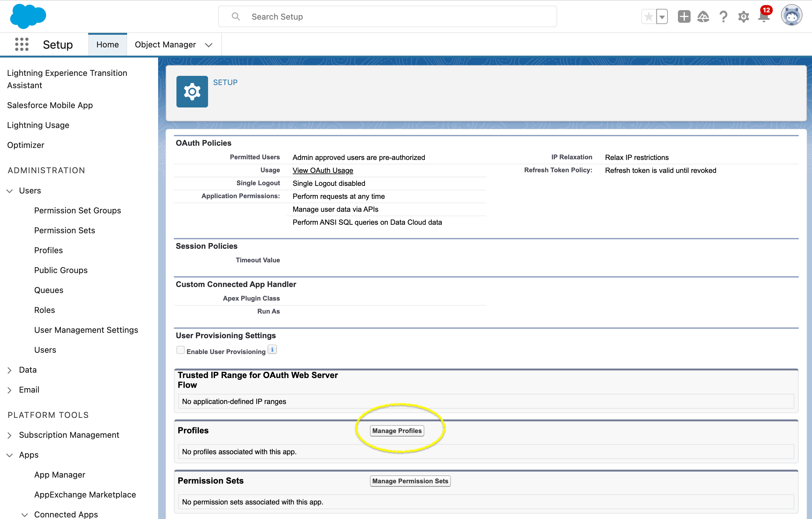Click the Trailhead guidance icon
Screen dimensions: 812x519
(703, 16)
